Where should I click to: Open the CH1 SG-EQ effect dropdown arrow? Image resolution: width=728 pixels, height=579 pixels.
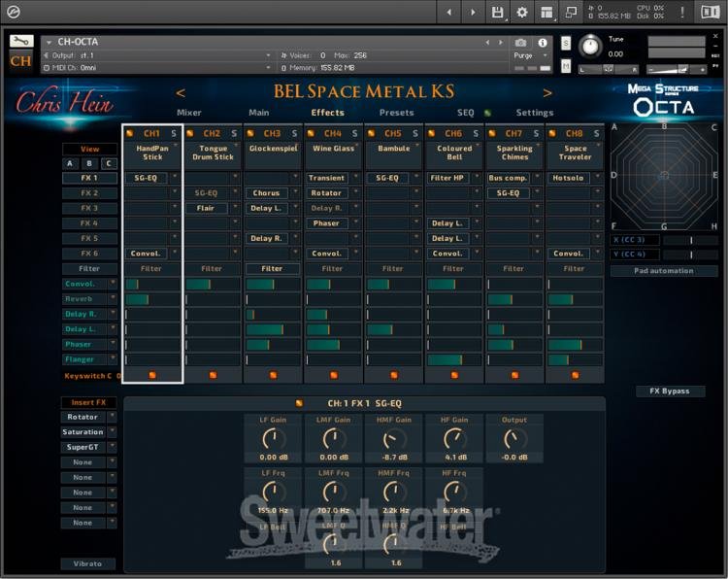tap(175, 178)
